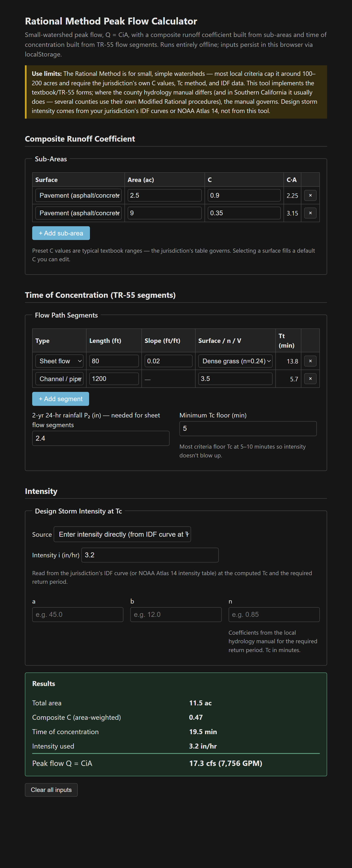Select the 2.25 C·A cell
Screen dimensions: 352x868
click(292, 196)
